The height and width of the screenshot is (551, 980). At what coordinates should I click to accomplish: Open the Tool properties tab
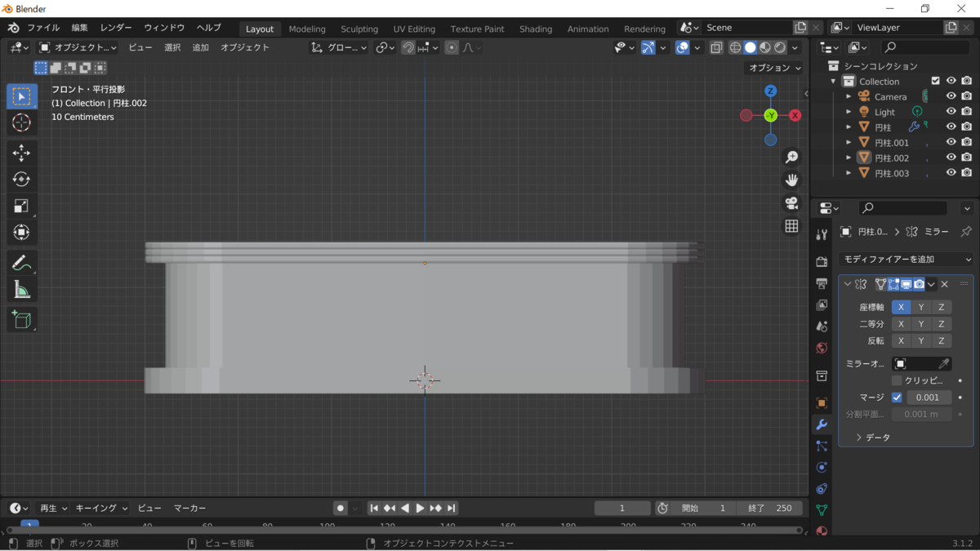coord(822,235)
